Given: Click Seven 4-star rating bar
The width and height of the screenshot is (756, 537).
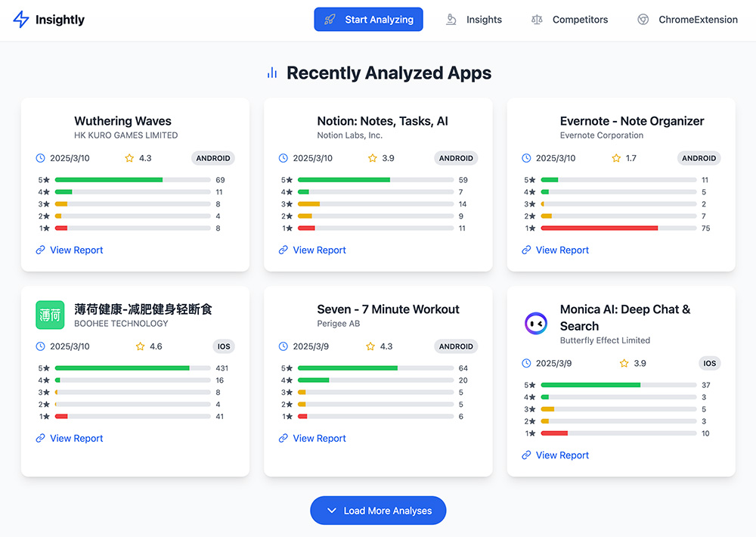Looking at the screenshot, I should [x=376, y=380].
